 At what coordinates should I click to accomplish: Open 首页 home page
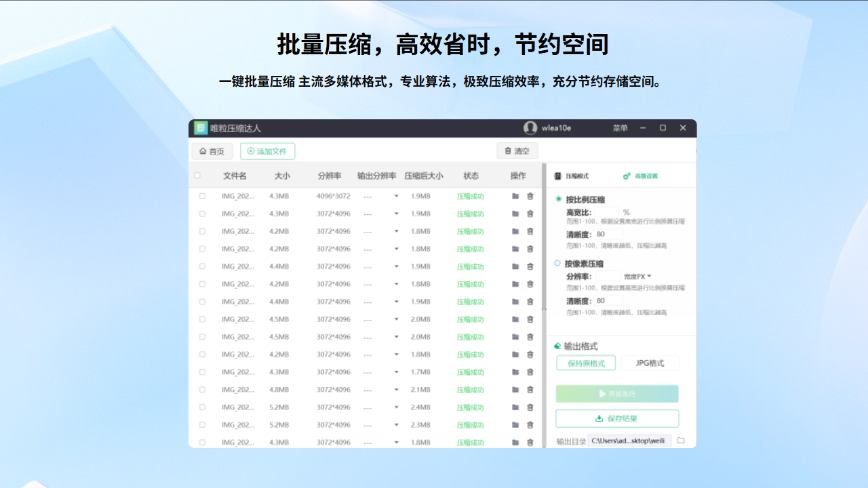(212, 150)
